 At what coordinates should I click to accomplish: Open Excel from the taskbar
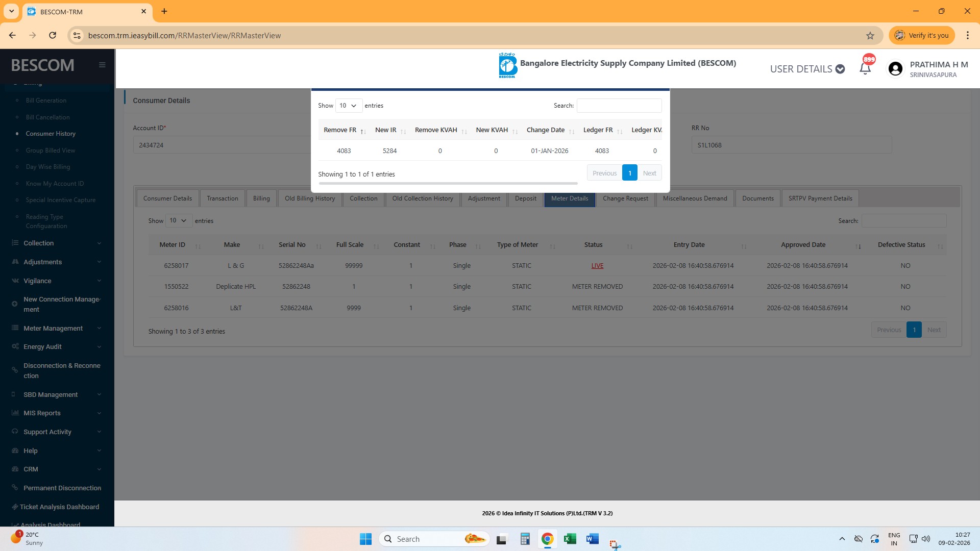(x=570, y=539)
